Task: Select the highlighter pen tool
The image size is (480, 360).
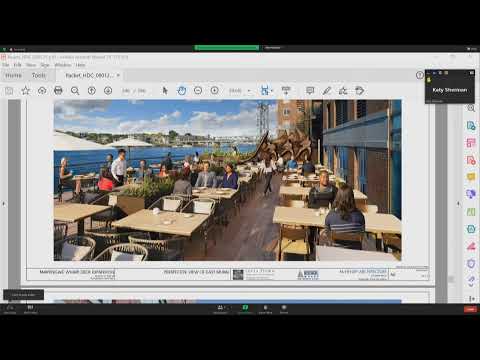Action: [x=327, y=91]
